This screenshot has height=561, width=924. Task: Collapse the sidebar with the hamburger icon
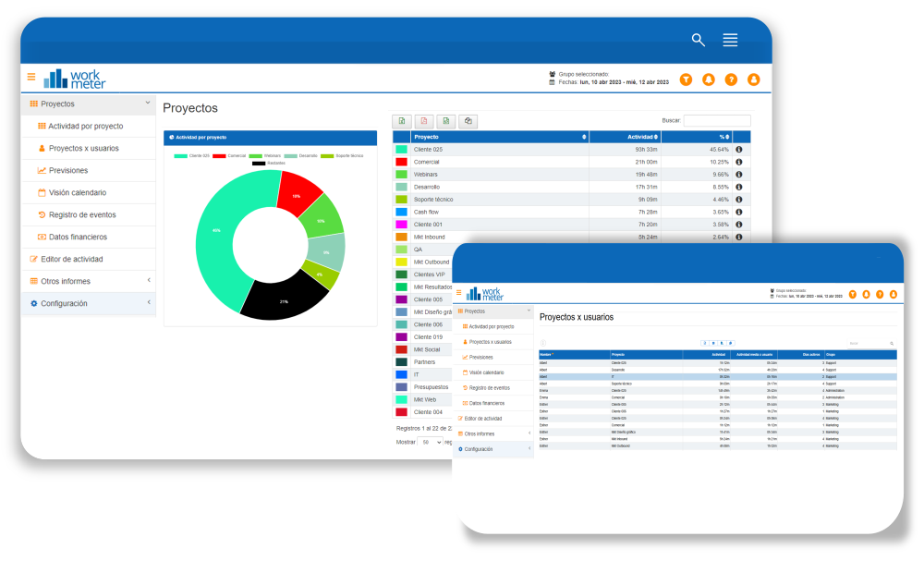coord(30,78)
